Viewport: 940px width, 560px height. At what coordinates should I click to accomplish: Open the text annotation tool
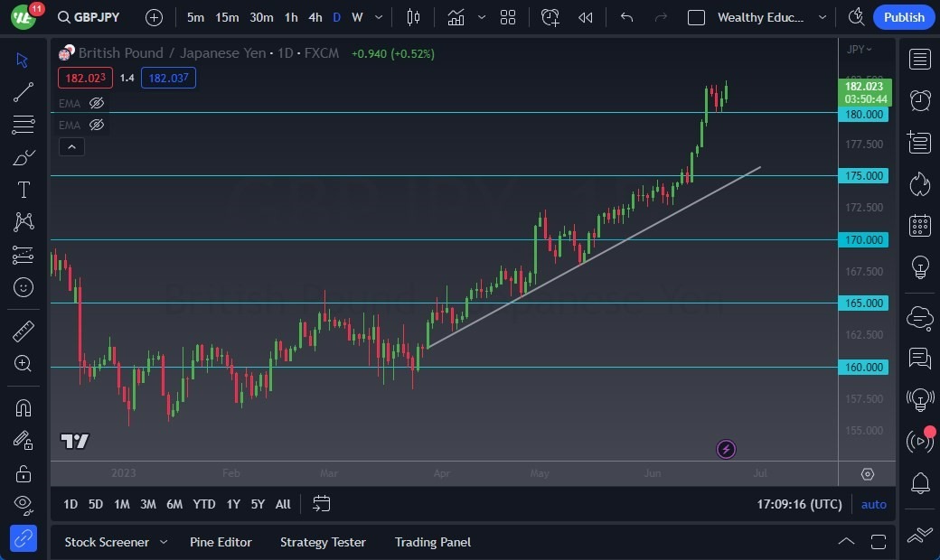23,189
